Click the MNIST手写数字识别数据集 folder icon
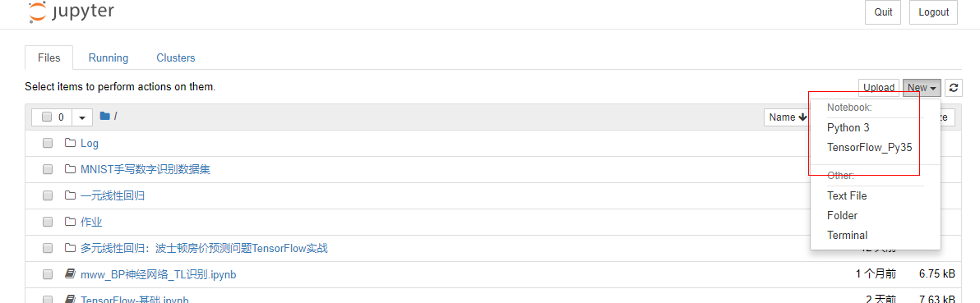 click(x=70, y=169)
